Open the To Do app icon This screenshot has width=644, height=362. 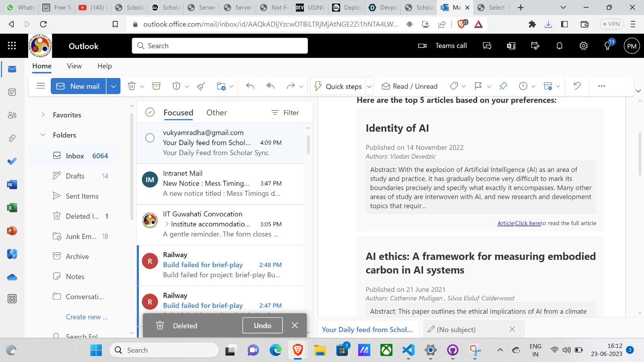point(12,161)
